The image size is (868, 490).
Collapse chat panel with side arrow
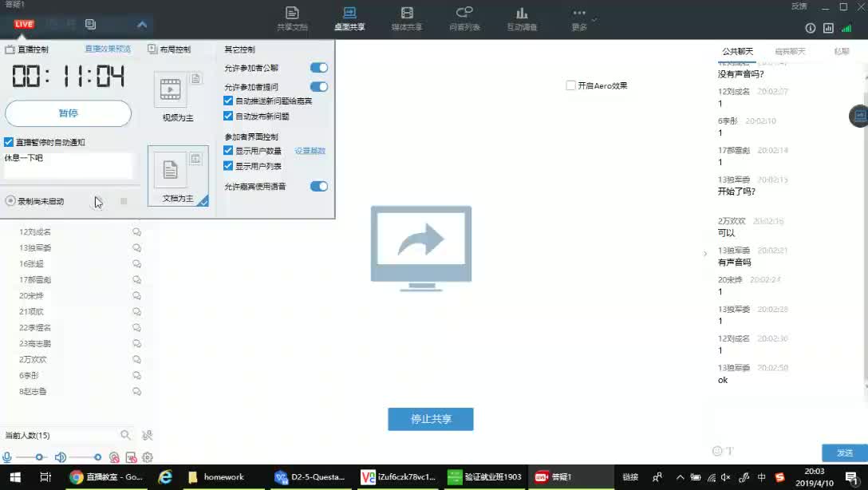point(704,254)
